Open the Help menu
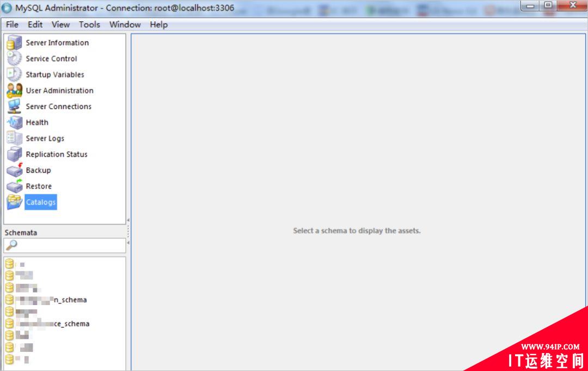Viewport: 588px width, 371px height. click(158, 25)
